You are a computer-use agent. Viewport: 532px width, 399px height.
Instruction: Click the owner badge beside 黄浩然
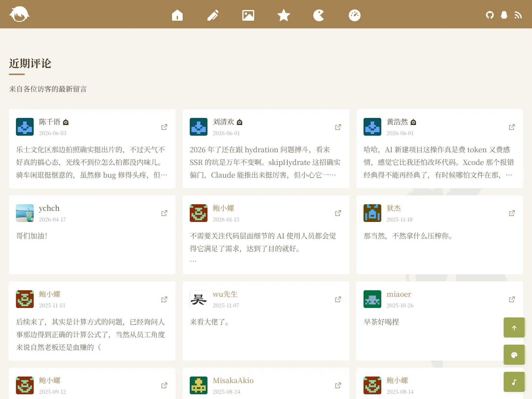point(413,122)
